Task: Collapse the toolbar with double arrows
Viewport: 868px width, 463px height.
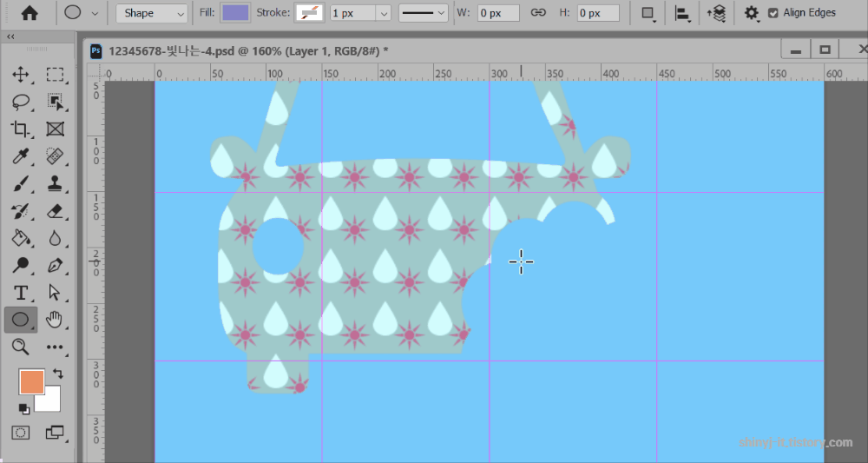Action: 10,36
